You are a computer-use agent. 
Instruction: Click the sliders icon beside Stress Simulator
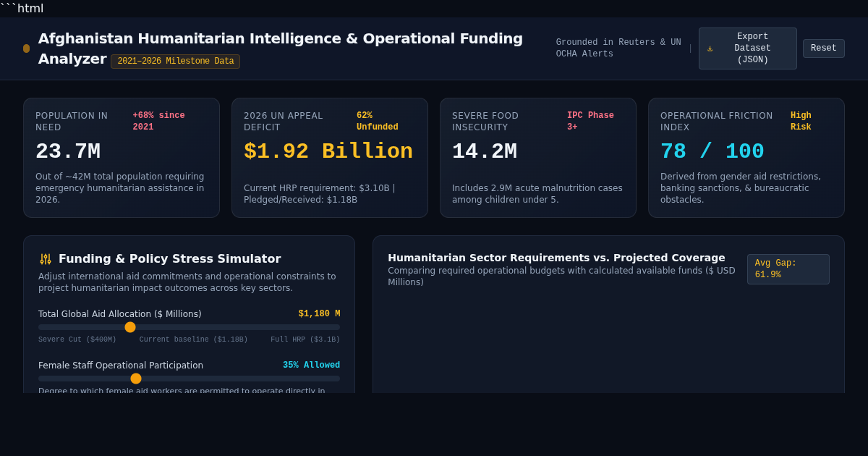pos(46,259)
